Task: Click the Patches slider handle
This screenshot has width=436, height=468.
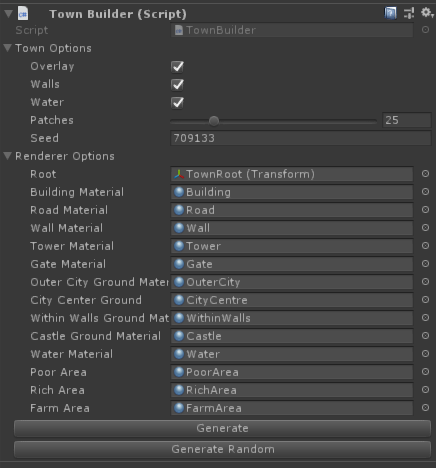Action: tap(214, 121)
